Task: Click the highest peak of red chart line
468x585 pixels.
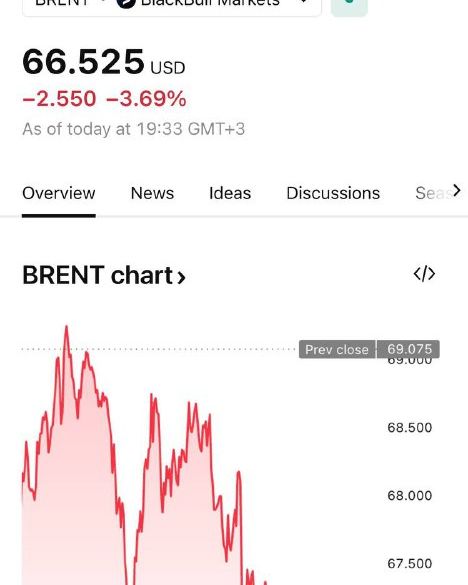Action: click(66, 328)
